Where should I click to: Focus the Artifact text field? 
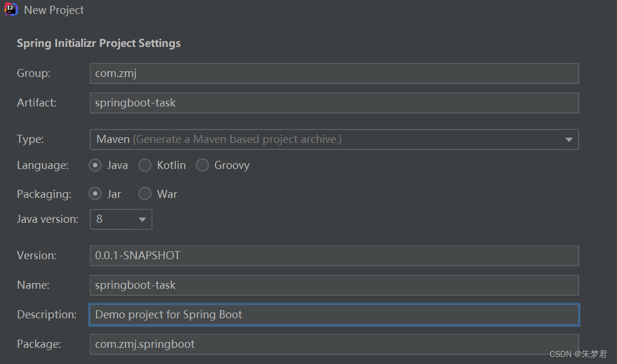(x=334, y=103)
